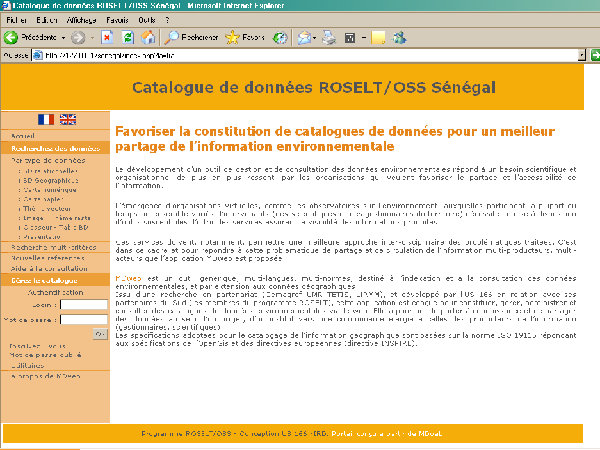
Task: Go to Accueil in the sidebar
Action: pos(23,136)
